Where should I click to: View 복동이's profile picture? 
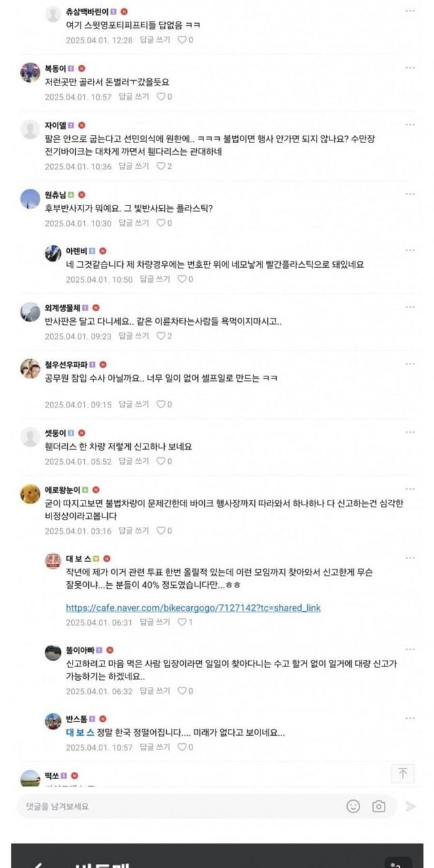31,72
